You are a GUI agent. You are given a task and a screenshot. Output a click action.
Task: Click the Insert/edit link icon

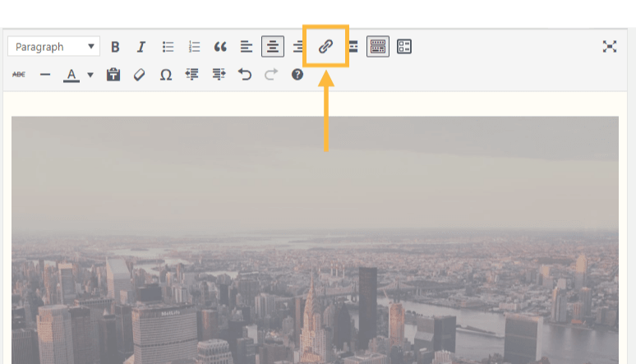[x=325, y=46]
